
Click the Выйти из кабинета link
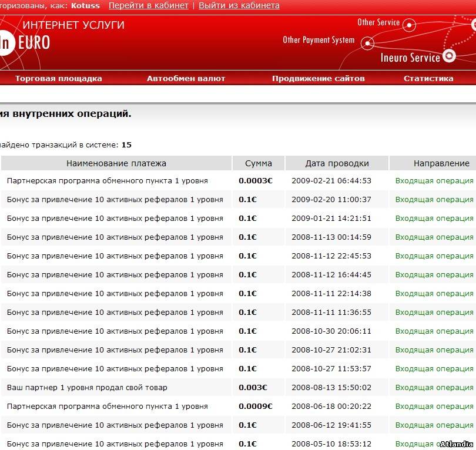click(x=239, y=5)
